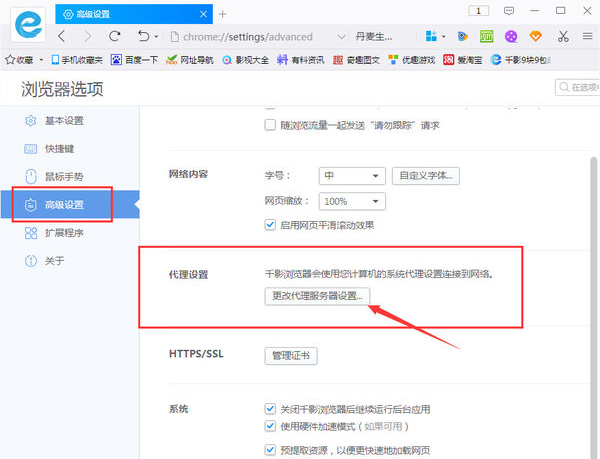Open 扩展程序 in the sidebar

tap(64, 233)
